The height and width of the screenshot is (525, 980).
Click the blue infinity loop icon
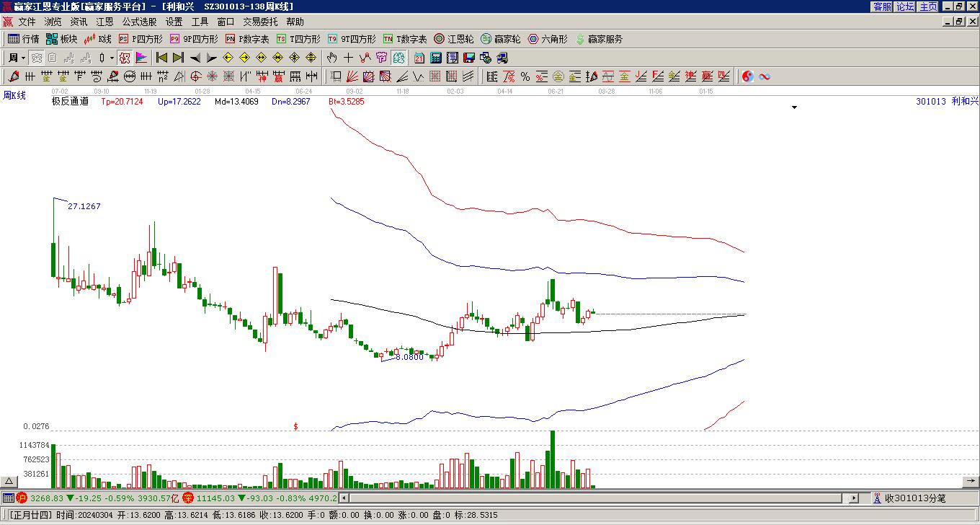point(765,76)
